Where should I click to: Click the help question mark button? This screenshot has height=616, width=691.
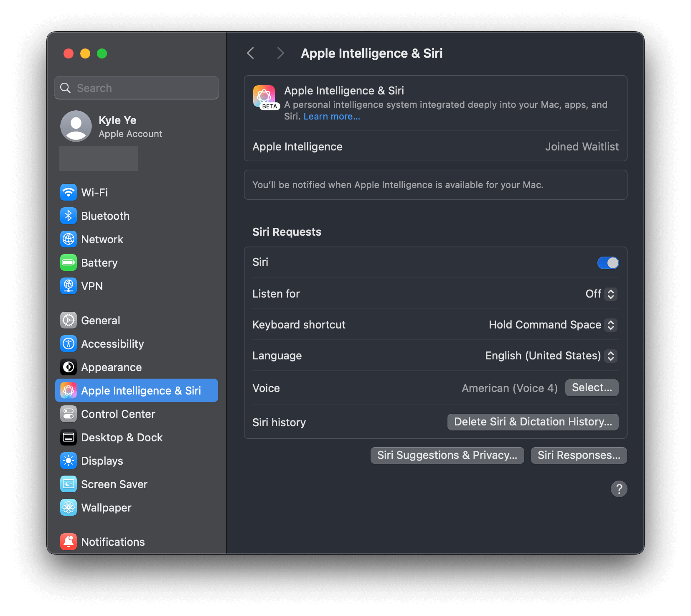(619, 489)
